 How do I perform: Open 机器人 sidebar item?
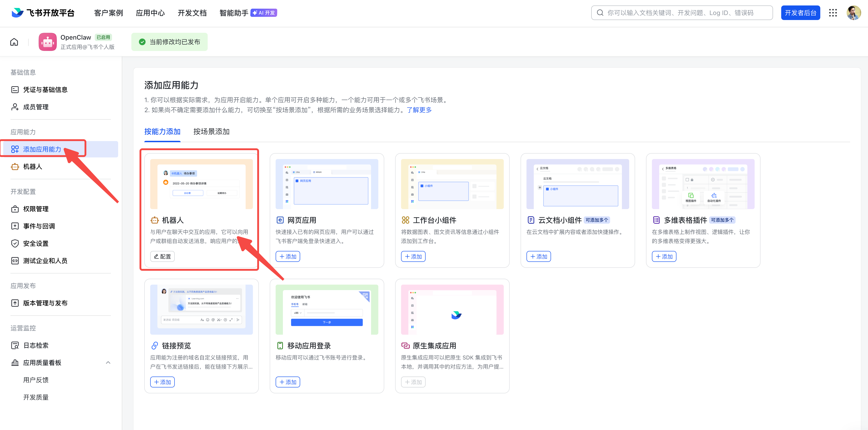click(32, 167)
